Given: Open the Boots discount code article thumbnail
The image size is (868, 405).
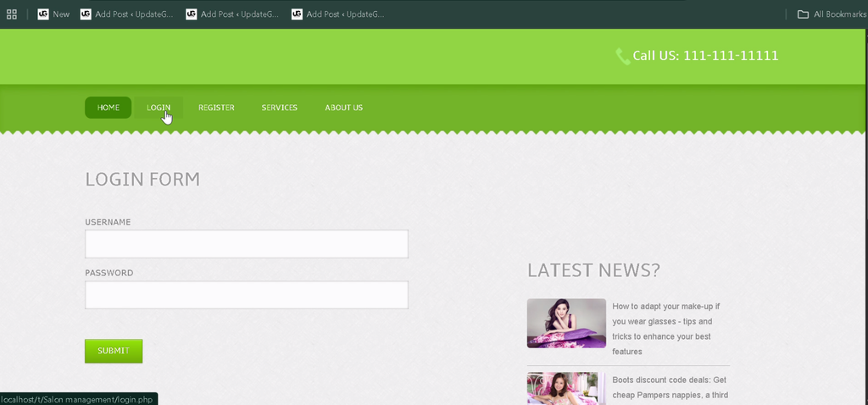Looking at the screenshot, I should (566, 388).
